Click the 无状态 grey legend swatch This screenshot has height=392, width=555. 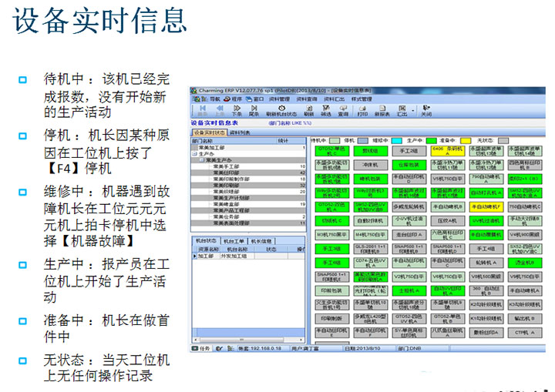coord(503,141)
